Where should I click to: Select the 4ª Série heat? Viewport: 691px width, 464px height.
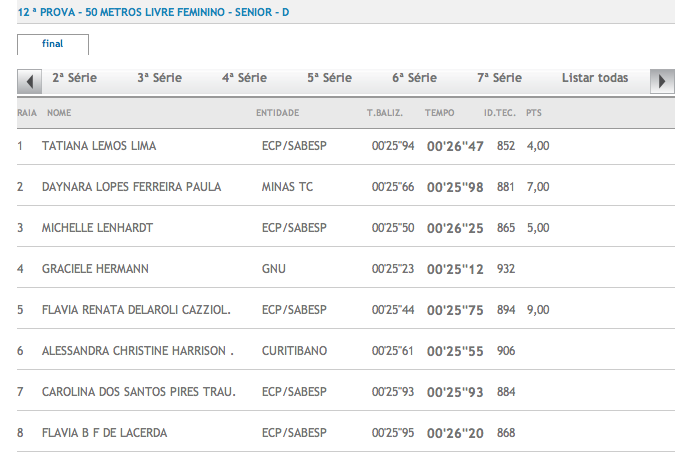[x=244, y=78]
